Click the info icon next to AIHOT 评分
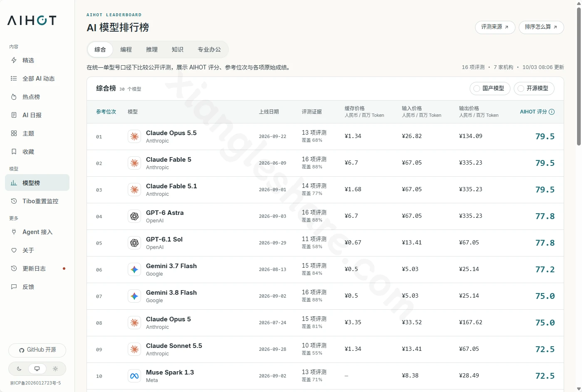This screenshot has height=392, width=582. tap(552, 112)
